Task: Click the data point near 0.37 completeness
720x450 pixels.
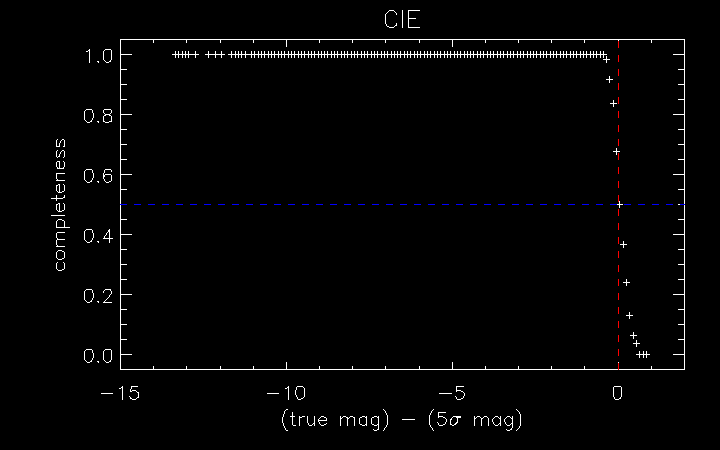Action: click(x=623, y=244)
